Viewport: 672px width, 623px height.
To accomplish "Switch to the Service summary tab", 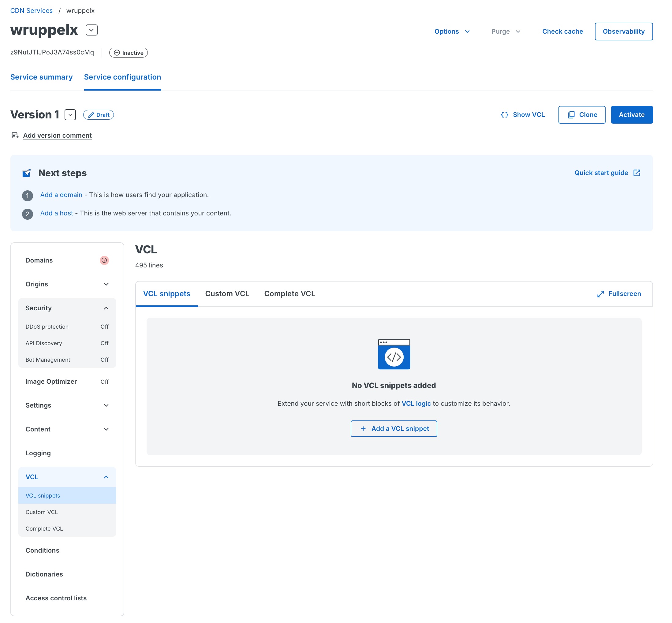I will [42, 77].
